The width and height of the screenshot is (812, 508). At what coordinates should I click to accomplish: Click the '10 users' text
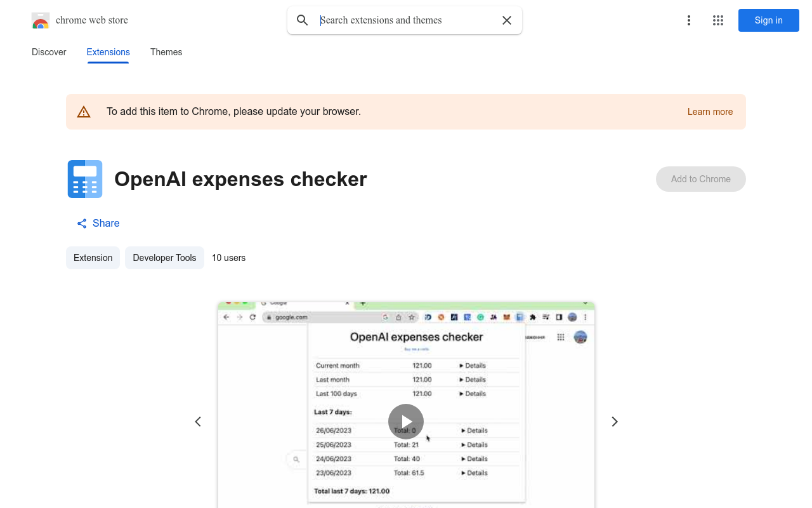228,258
